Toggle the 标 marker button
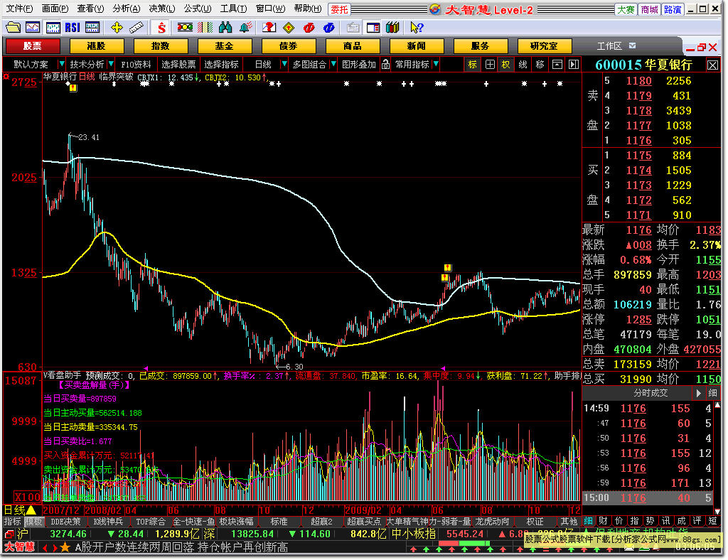The width and height of the screenshot is (728, 560). [472, 65]
